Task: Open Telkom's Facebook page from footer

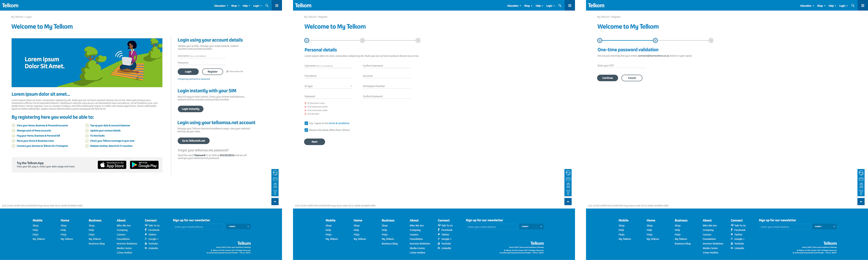Action: (x=153, y=230)
